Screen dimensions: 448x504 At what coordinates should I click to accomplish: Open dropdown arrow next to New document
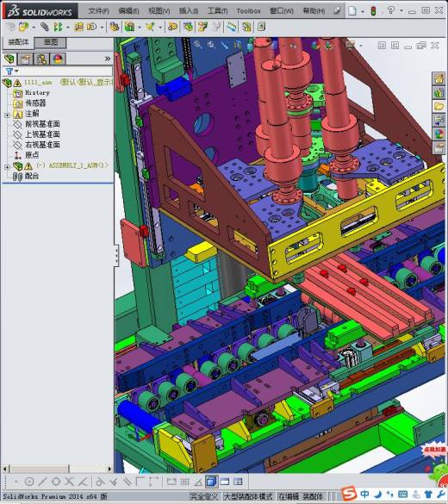click(x=363, y=11)
